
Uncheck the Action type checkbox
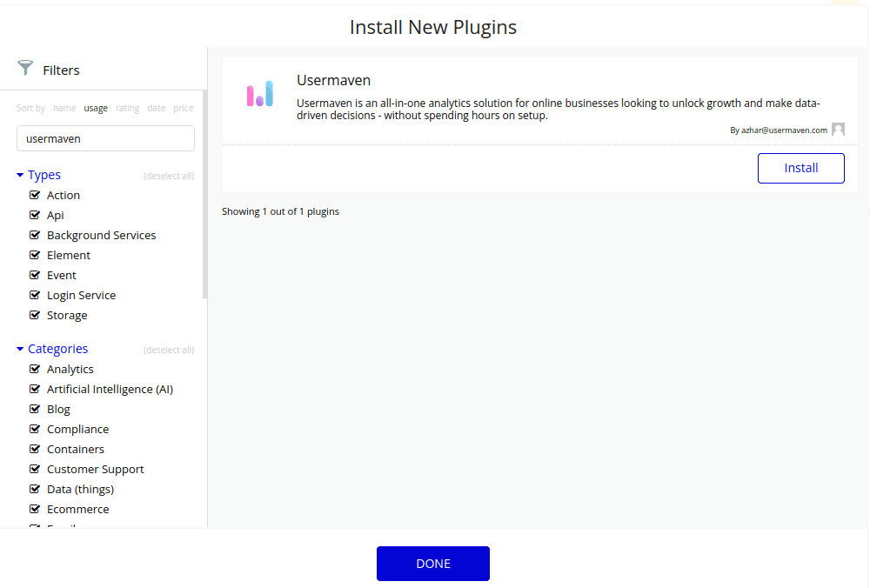coord(36,195)
